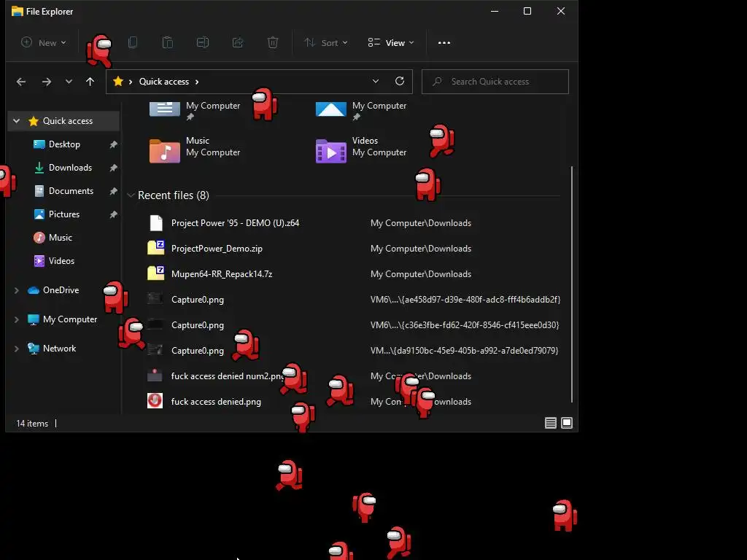This screenshot has width=747, height=560.
Task: Go back with the back arrow
Action: click(x=21, y=82)
